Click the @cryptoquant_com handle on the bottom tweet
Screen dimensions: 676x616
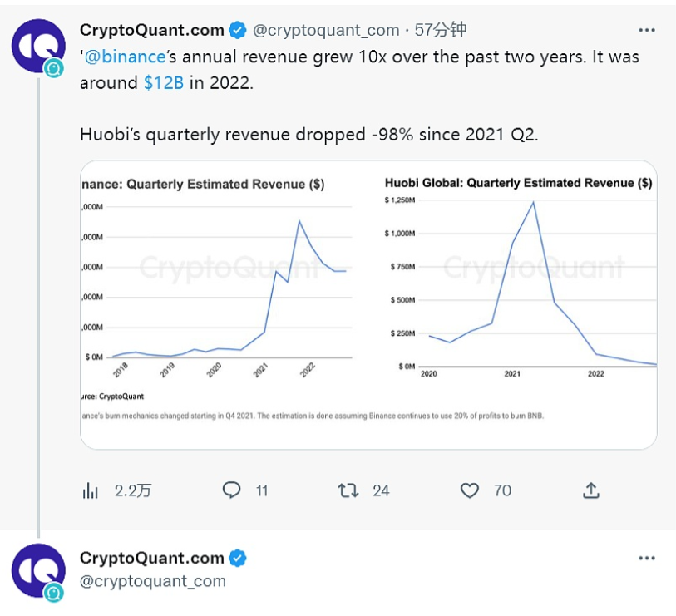coord(153,581)
